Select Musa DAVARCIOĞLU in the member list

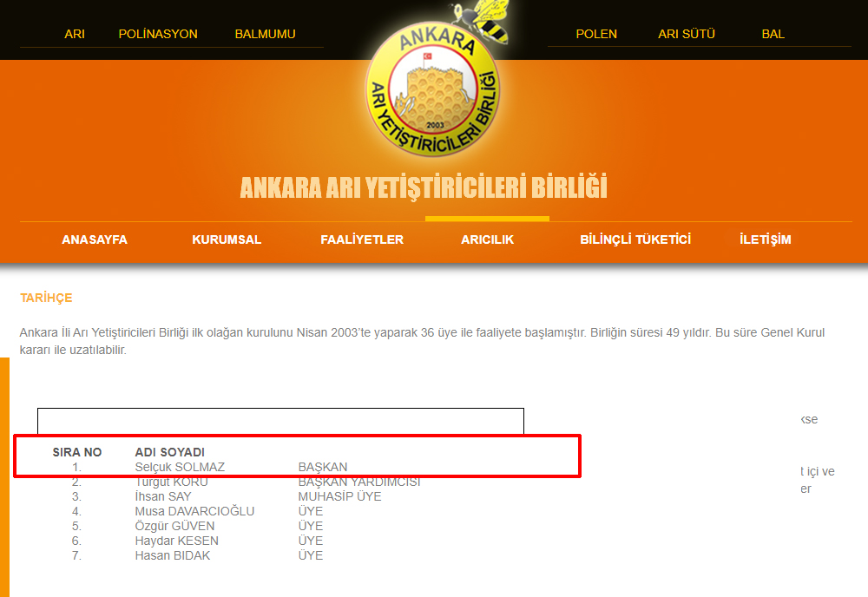194,511
